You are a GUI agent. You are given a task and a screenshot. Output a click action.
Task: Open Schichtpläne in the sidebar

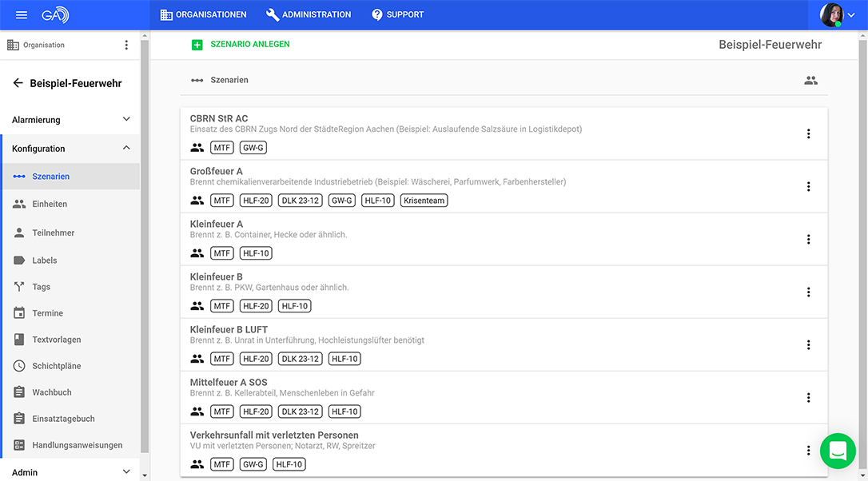[56, 366]
